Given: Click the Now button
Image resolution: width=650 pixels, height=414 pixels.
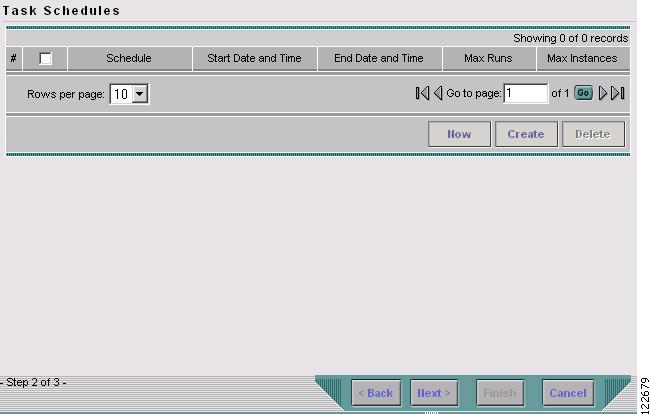Looking at the screenshot, I should (459, 134).
